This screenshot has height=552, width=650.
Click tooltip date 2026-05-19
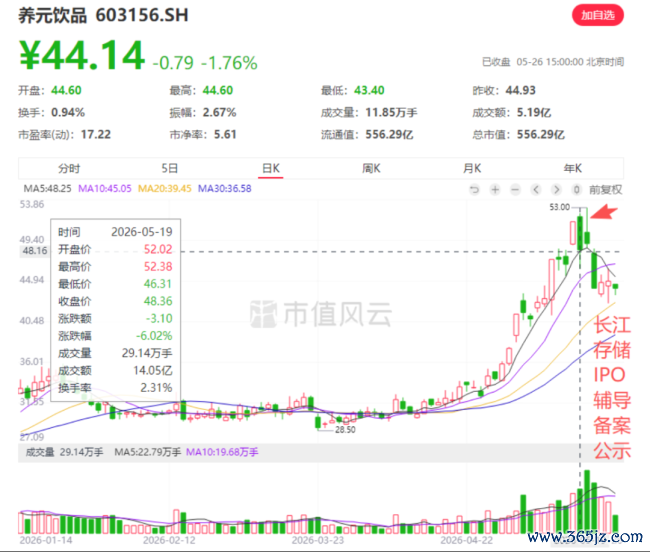[x=142, y=232]
